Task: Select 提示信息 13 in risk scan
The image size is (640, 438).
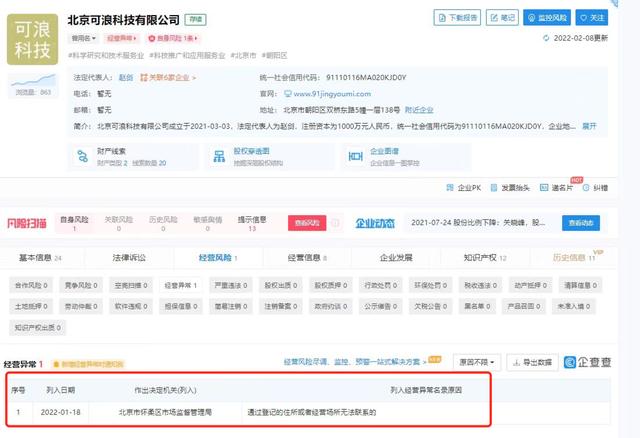Action: [x=252, y=223]
